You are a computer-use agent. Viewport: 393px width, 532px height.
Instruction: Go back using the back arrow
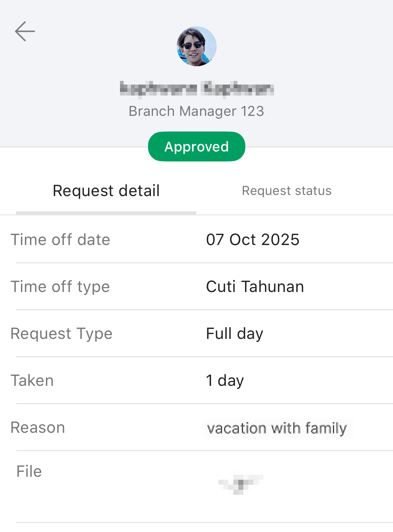[x=25, y=31]
